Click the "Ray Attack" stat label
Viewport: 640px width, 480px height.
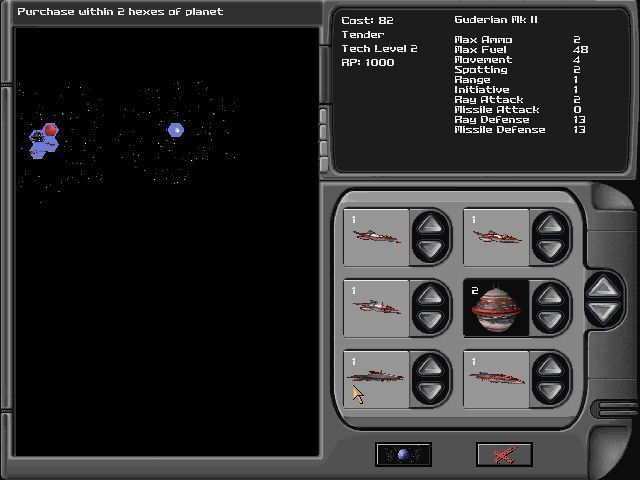coord(489,100)
